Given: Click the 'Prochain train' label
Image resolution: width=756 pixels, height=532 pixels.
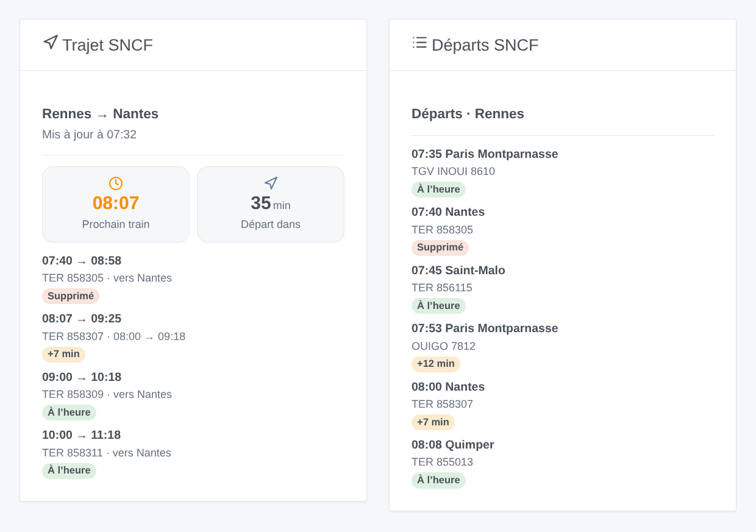Looking at the screenshot, I should [x=116, y=224].
